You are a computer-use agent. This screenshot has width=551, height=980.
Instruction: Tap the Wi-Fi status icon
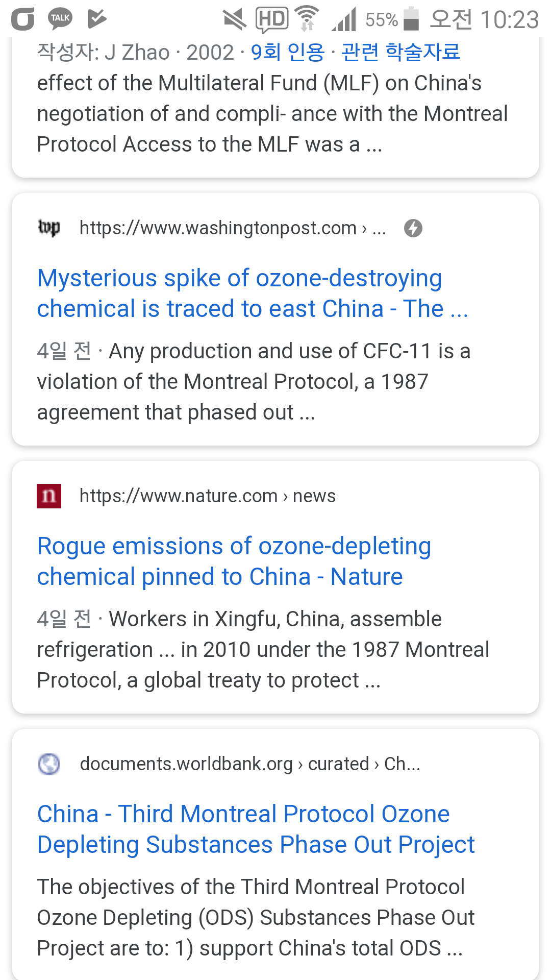tap(308, 19)
